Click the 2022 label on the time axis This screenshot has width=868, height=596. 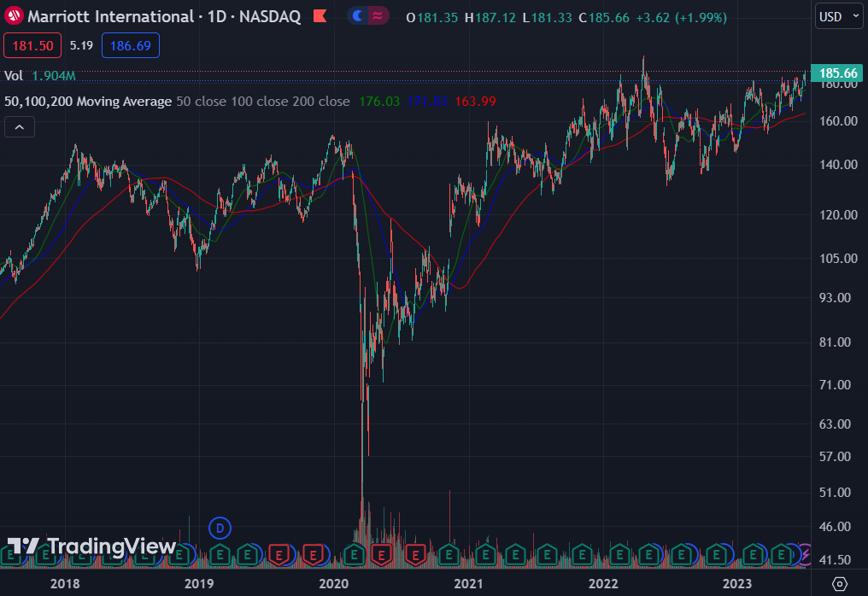click(603, 583)
